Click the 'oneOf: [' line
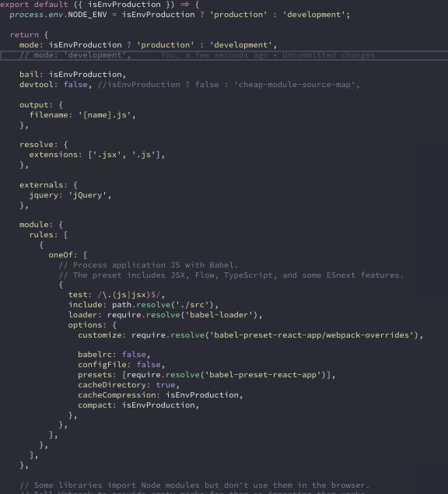448x494 pixels. coord(68,255)
